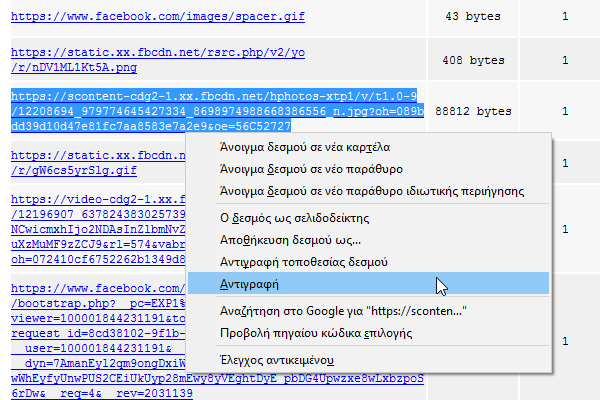Open the video-cdg2-1 video link
Screen dimensions: 600x400
click(98, 229)
